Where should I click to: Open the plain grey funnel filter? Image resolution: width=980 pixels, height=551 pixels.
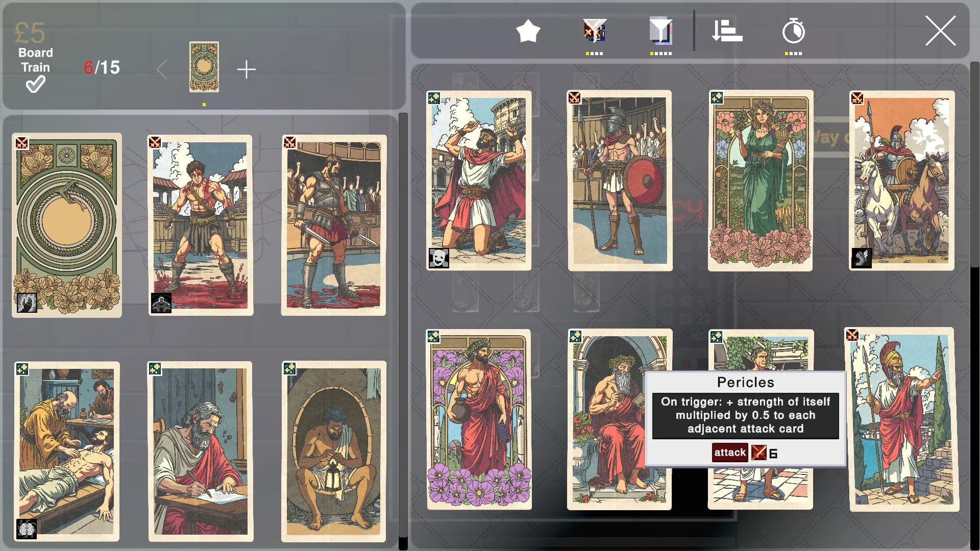(x=660, y=31)
